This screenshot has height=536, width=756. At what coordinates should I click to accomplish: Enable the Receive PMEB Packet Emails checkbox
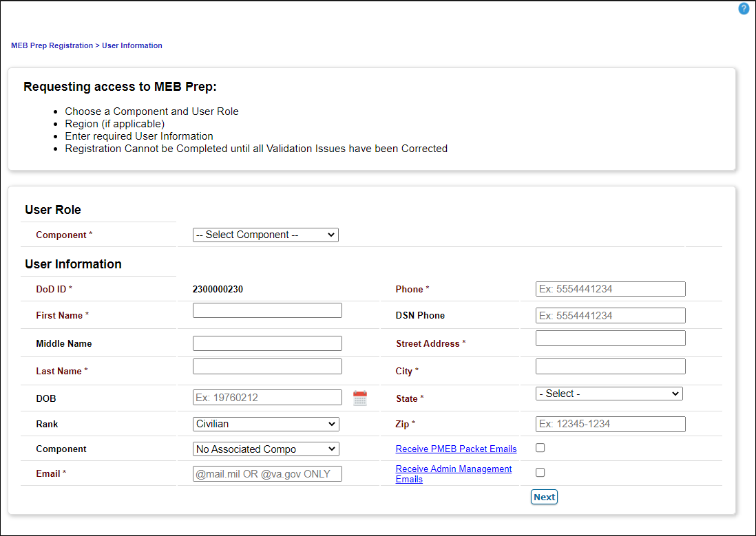(x=540, y=447)
